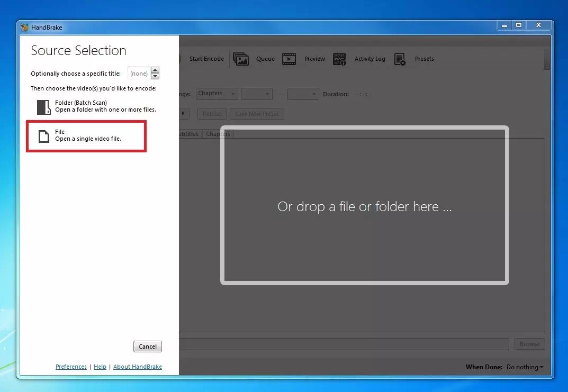Click the Reload button
The height and width of the screenshot is (392, 568).
212,114
